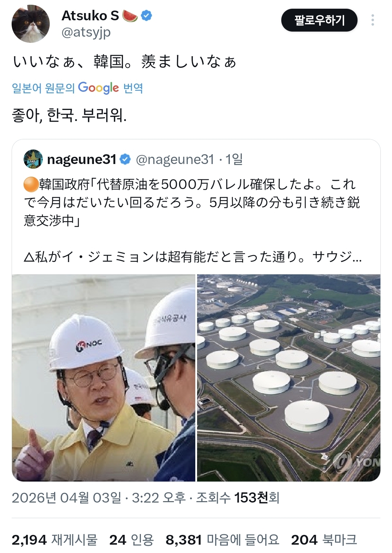This screenshot has width=392, height=553.
Task: Click the Atsuko S display name
Action: (90, 16)
